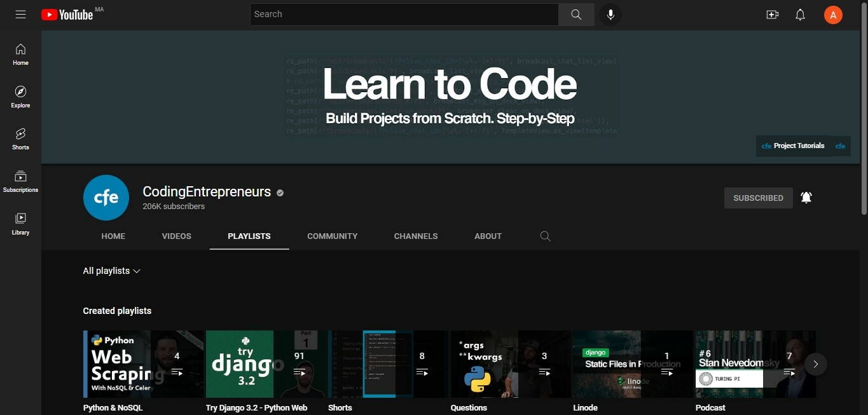This screenshot has height=415, width=868.
Task: Open Library from the sidebar
Action: click(20, 224)
